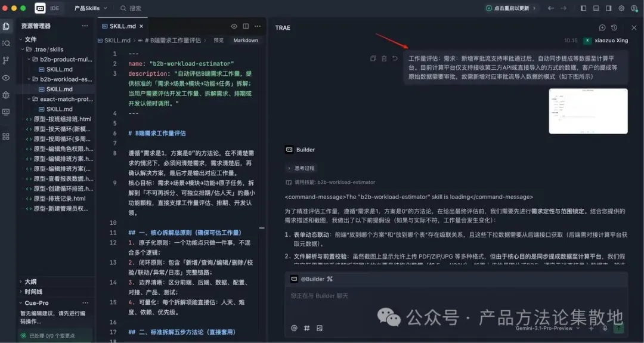
Task: Click the 调用技能 b2b-workload-estimator link
Action: point(330,182)
